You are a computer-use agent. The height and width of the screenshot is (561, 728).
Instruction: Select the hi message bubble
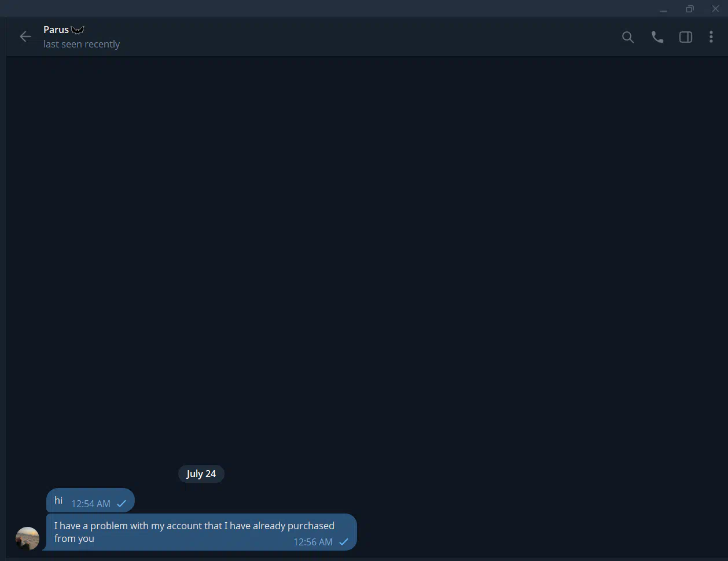(90, 500)
